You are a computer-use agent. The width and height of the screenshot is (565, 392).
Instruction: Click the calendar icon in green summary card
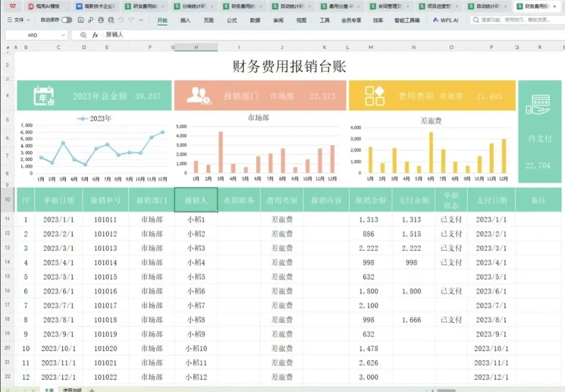[x=43, y=96]
